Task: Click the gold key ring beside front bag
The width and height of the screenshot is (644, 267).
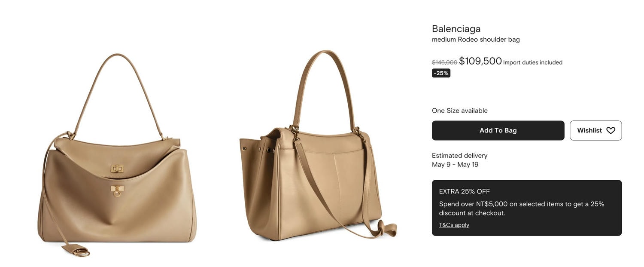Action: 79,252
